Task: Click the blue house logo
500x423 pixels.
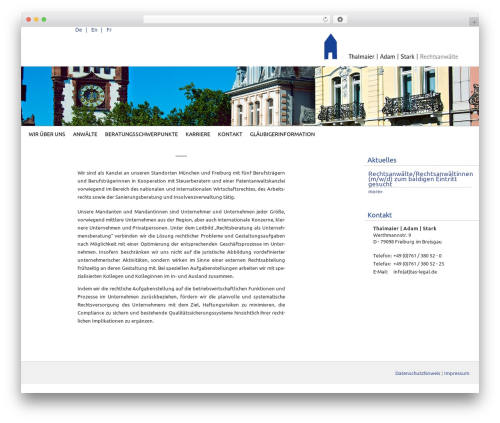Action: point(330,47)
